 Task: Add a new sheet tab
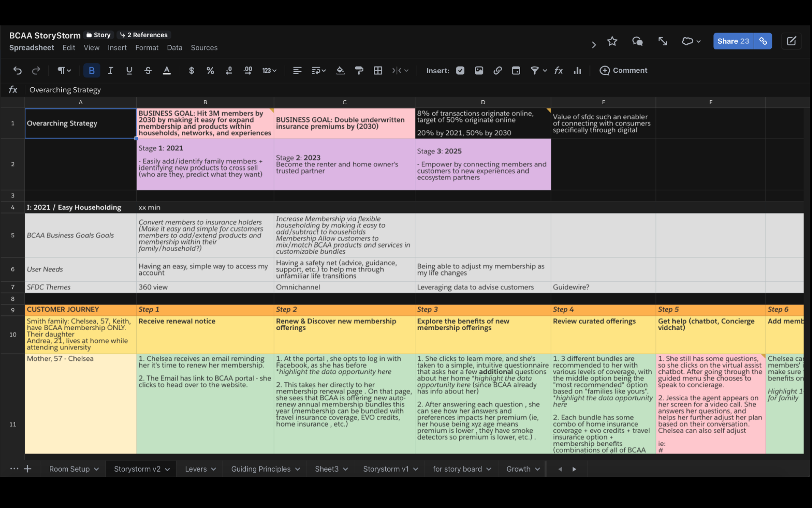(x=27, y=469)
